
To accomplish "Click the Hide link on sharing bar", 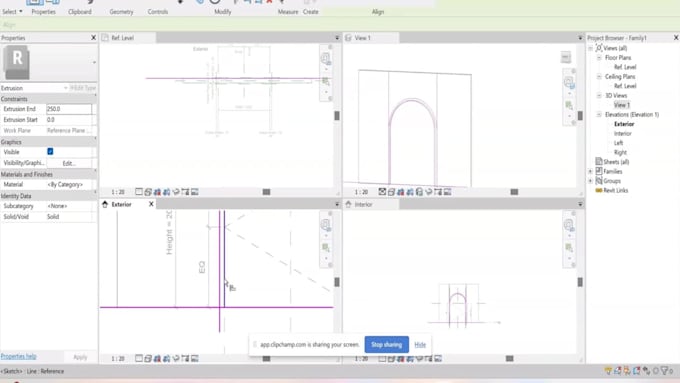I will (x=420, y=344).
